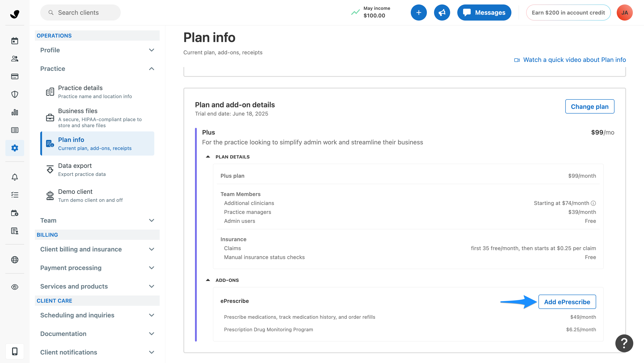Collapse the ADD-ONS triangle
Screen dimensions: 644x363
[208, 280]
